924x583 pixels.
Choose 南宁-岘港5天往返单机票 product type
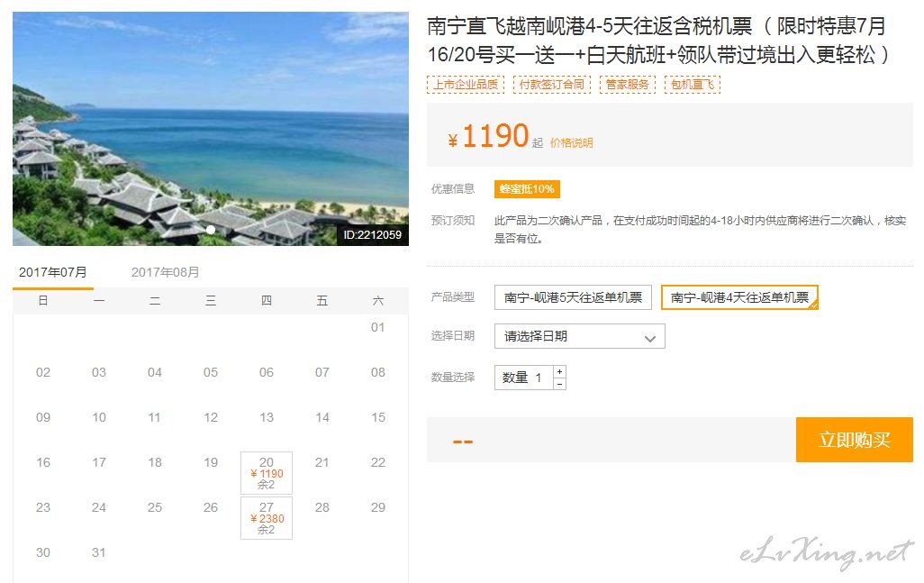point(573,297)
